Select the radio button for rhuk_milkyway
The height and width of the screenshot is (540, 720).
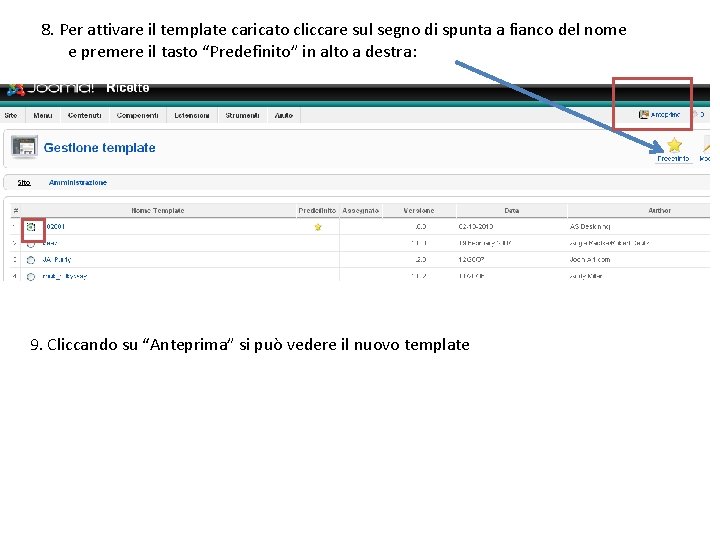tap(31, 276)
